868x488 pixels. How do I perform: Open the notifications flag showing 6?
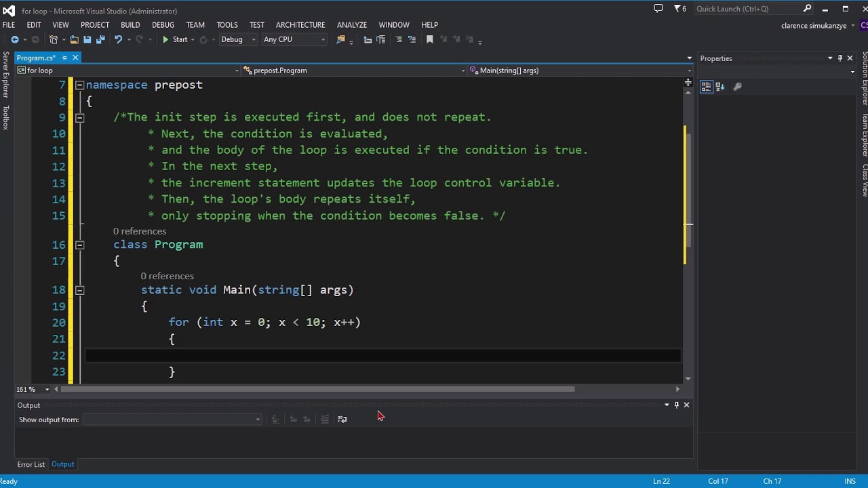pyautogui.click(x=679, y=8)
